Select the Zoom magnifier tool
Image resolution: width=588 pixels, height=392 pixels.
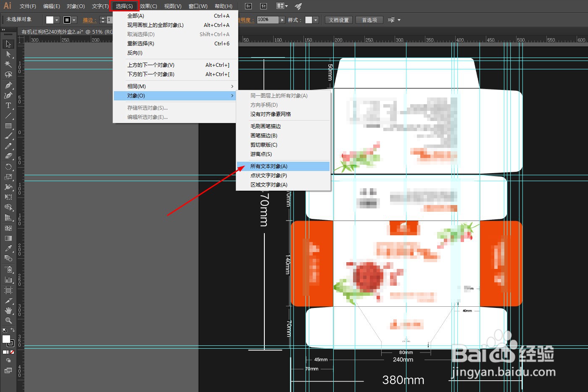(8, 320)
